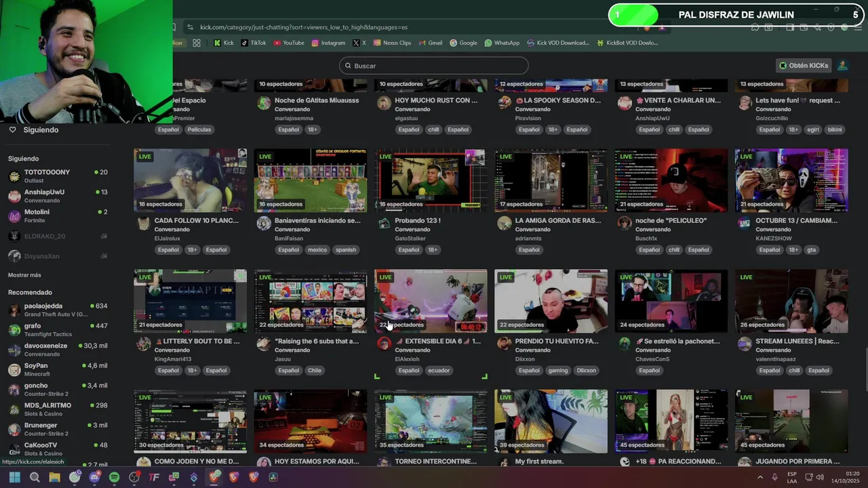
Task: Open ChavesConS stream thumbnail with 24 espectadores
Action: coord(671,301)
